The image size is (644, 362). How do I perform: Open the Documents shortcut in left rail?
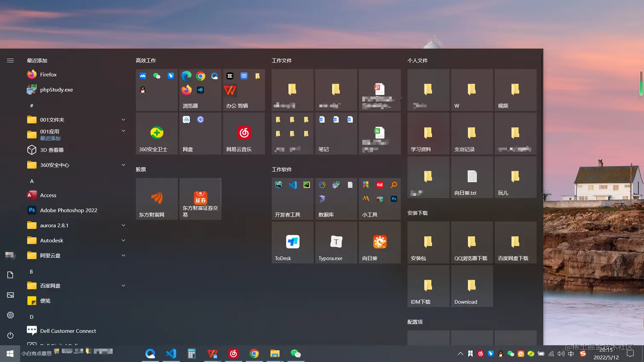10,275
